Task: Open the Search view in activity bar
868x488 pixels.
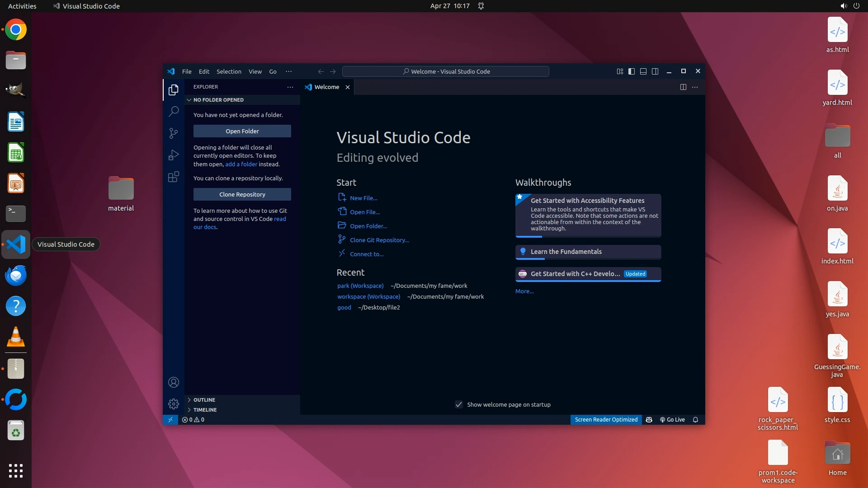Action: pyautogui.click(x=174, y=111)
